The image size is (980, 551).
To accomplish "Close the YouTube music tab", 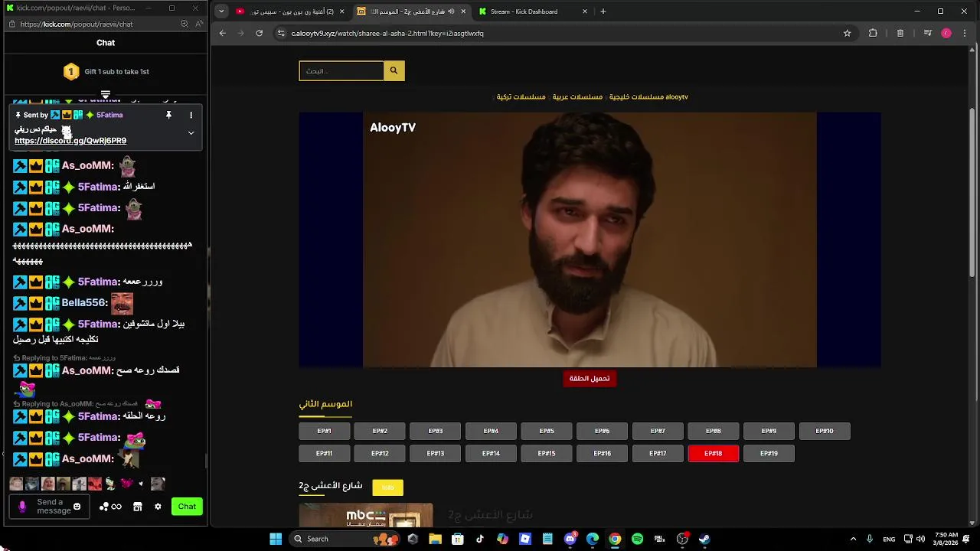I will point(341,11).
